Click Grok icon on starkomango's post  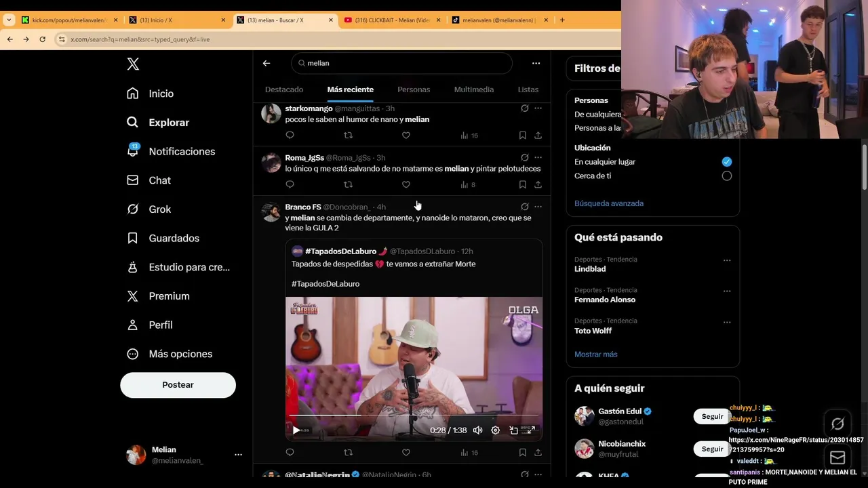[x=524, y=108]
